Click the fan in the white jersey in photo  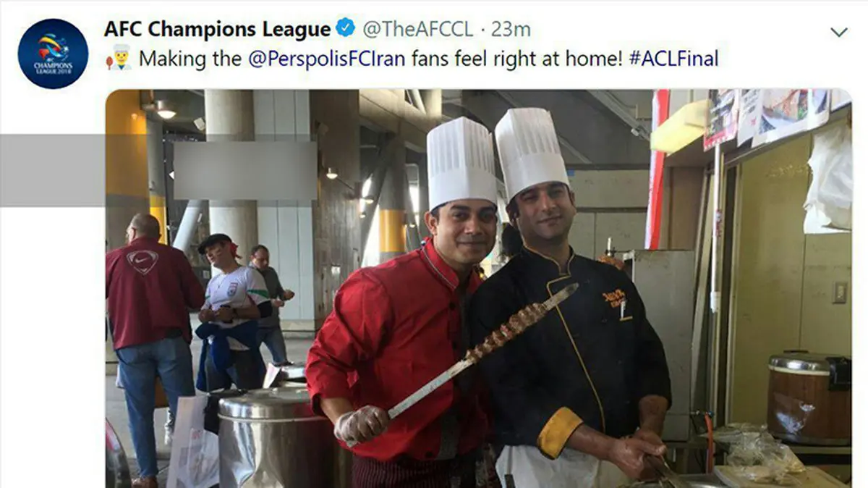(x=231, y=311)
